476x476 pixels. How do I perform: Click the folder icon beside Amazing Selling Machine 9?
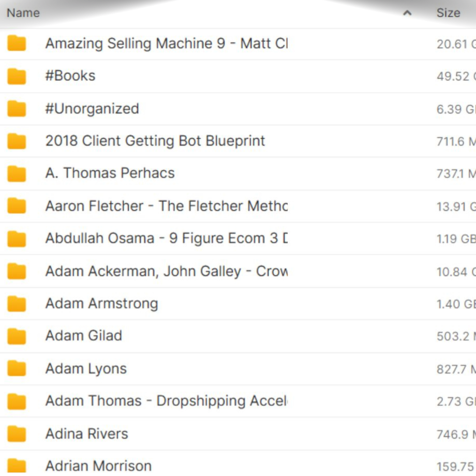pos(17,43)
